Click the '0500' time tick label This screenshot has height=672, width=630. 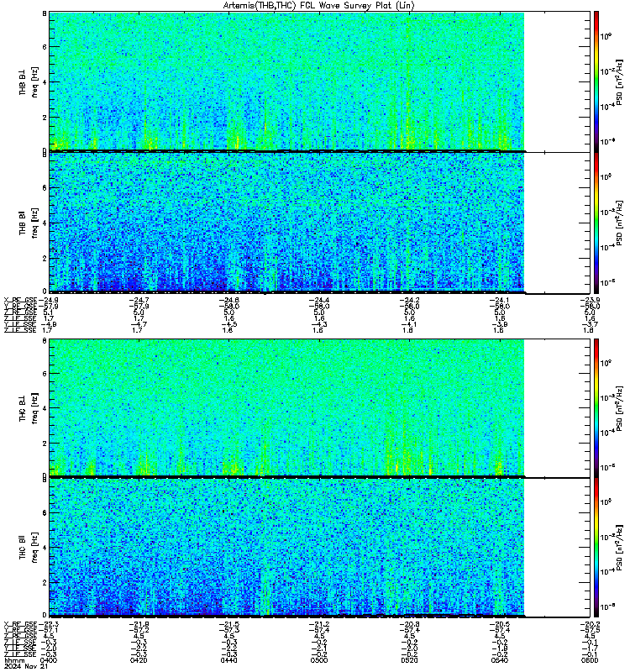319,660
